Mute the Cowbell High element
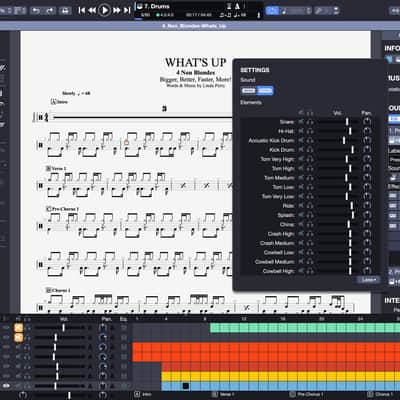 301,271
